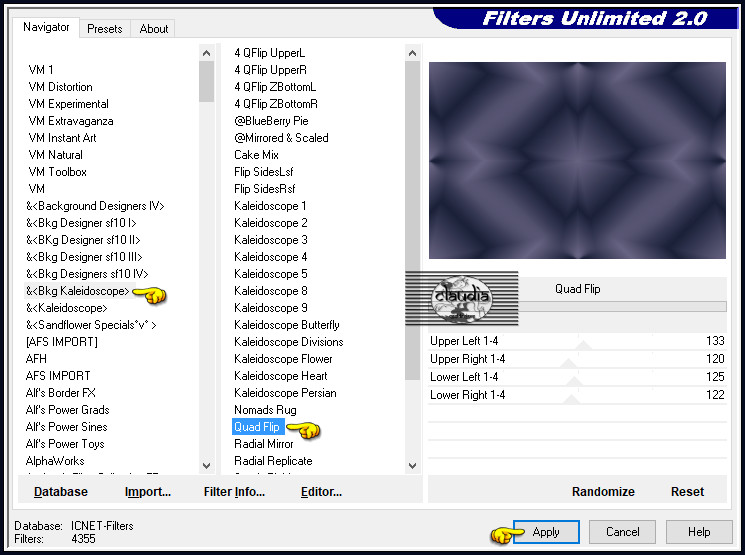Select the &<Kaleidoscope> category
The image size is (745, 555).
point(67,308)
